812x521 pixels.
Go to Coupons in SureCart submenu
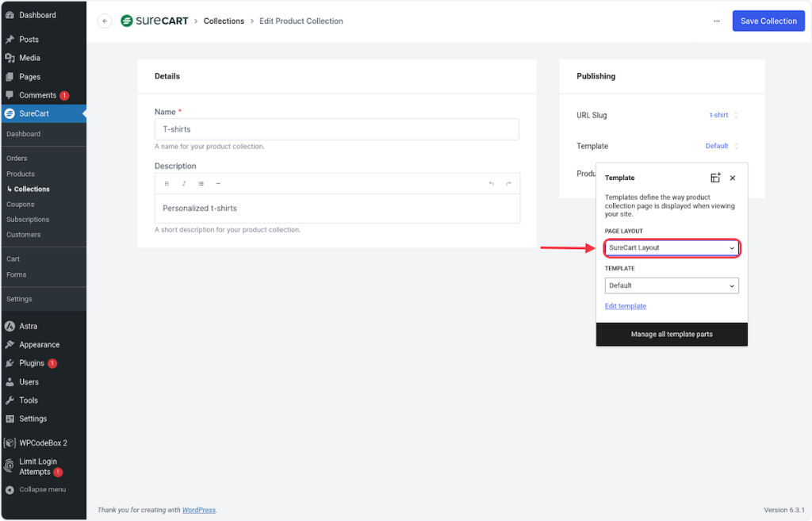(21, 205)
